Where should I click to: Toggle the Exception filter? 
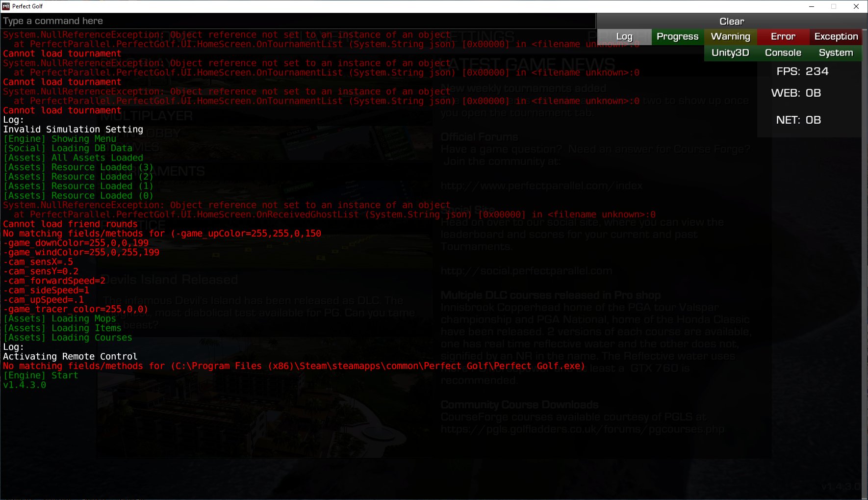(836, 37)
